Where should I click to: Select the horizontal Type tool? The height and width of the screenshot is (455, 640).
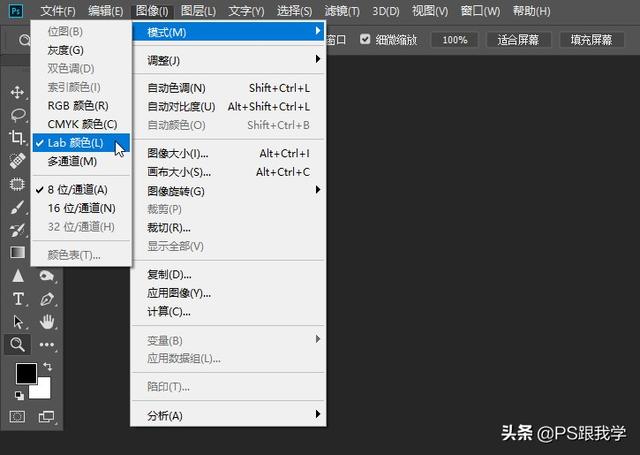(x=18, y=299)
